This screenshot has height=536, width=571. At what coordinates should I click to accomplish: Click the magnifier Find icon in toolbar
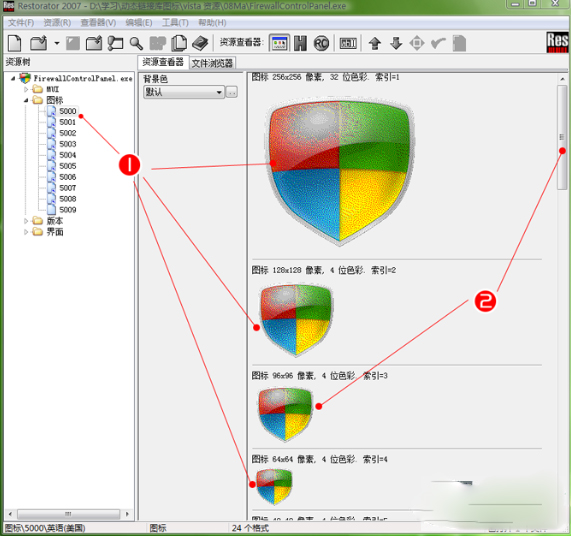tap(136, 43)
